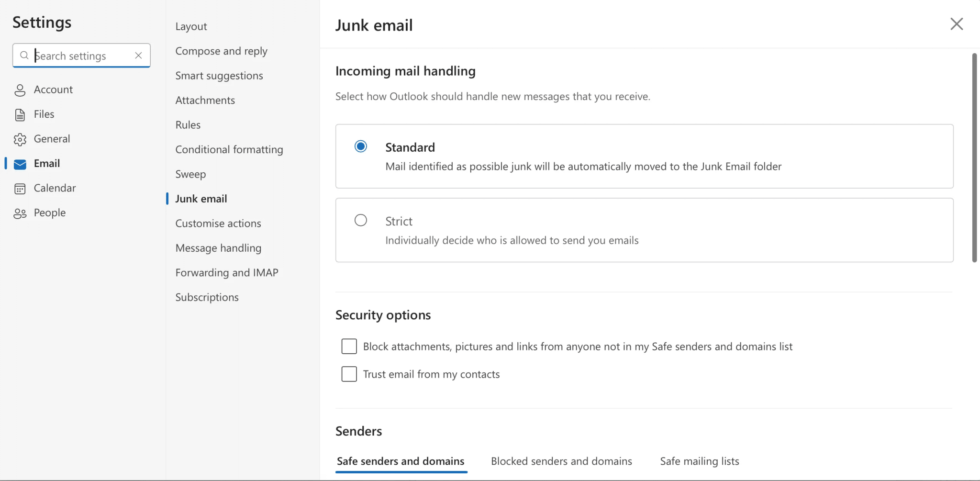Select the Email envelope icon
This screenshot has width=980, height=481.
point(20,164)
